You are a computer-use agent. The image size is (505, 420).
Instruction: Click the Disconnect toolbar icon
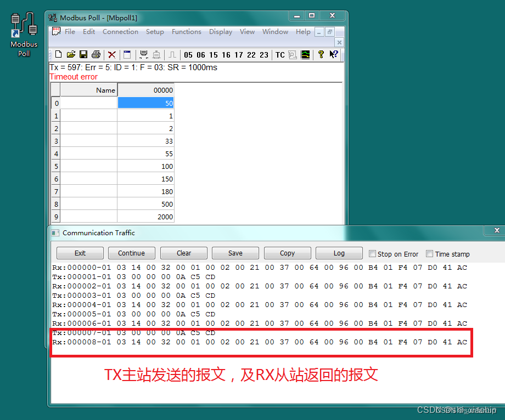[x=156, y=55]
